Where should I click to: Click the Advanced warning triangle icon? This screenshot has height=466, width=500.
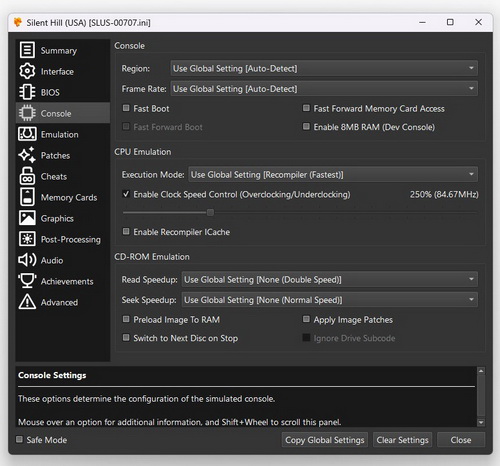point(27,302)
